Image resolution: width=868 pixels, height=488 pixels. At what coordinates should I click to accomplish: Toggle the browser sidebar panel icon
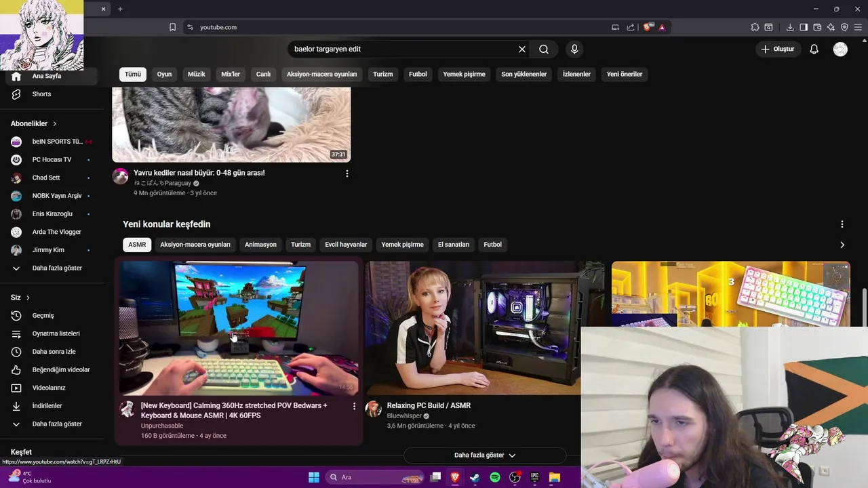tap(804, 27)
